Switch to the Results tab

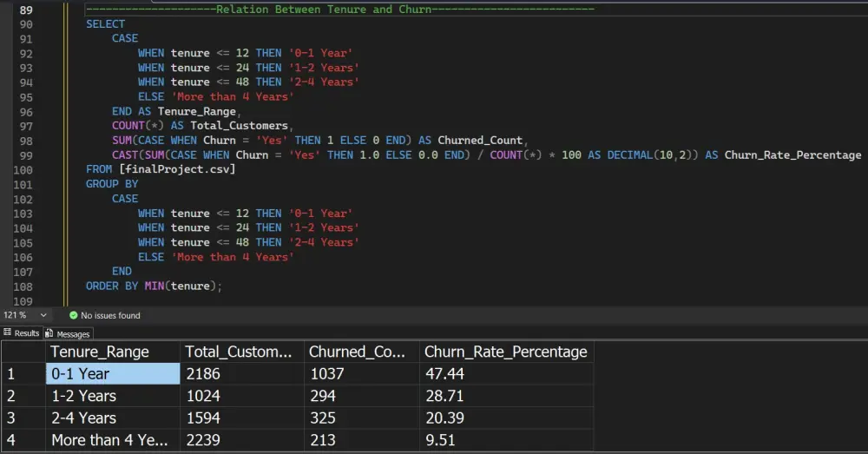click(x=22, y=333)
